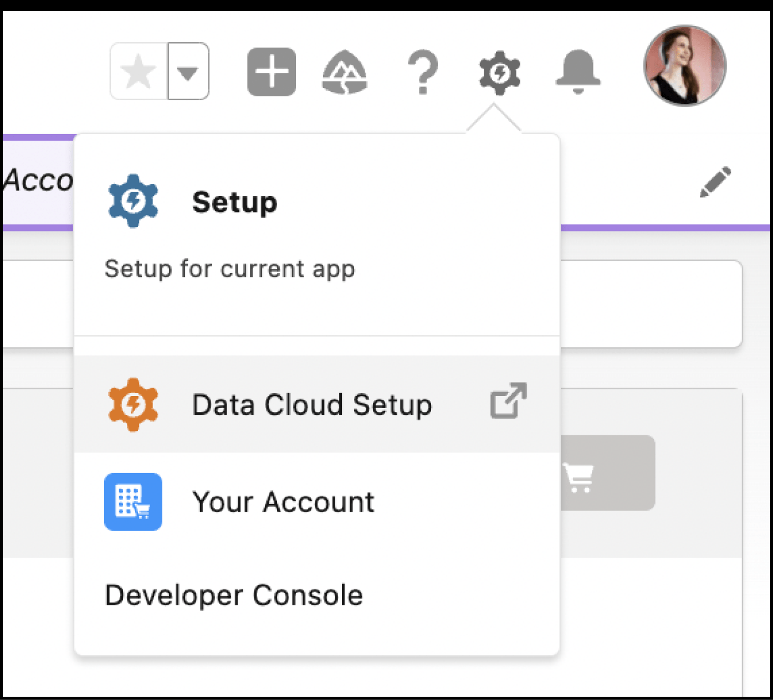Open the favorites dropdown arrow
The image size is (773, 700).
coord(187,71)
